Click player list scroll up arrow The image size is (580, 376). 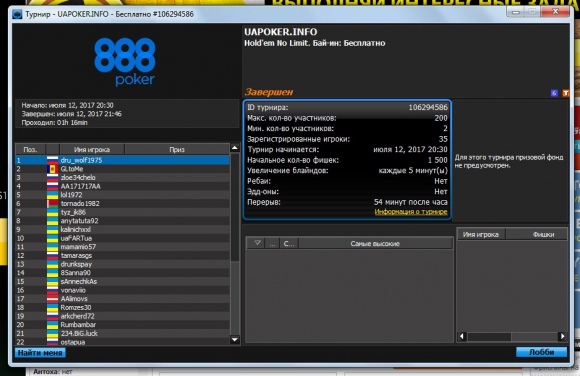[235, 148]
